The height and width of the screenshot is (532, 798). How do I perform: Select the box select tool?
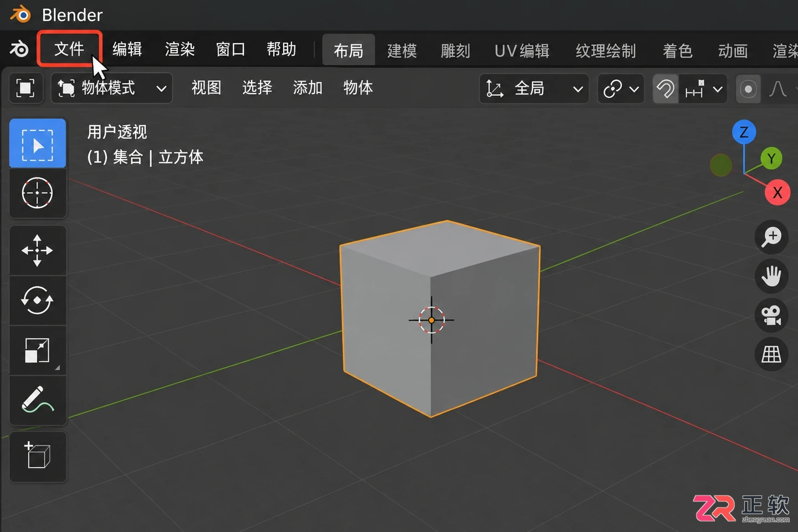pyautogui.click(x=38, y=144)
